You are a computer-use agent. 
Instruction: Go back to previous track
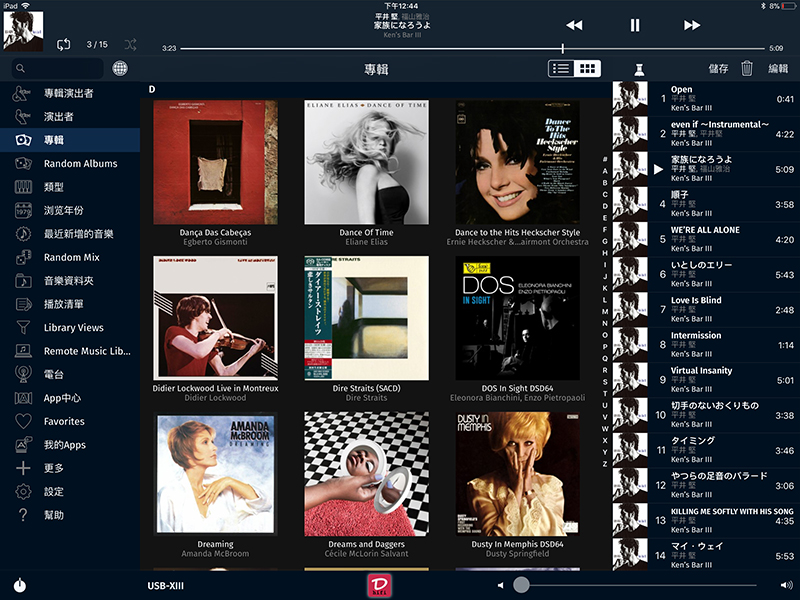(x=574, y=25)
